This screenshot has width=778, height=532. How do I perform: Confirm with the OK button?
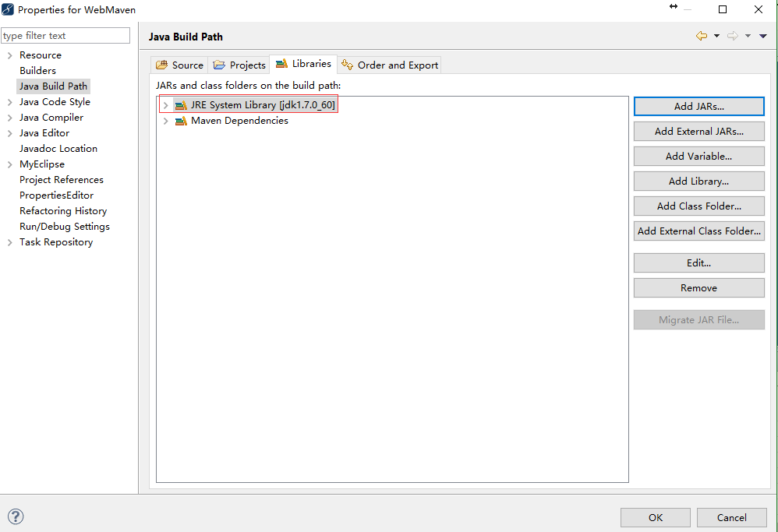655,518
